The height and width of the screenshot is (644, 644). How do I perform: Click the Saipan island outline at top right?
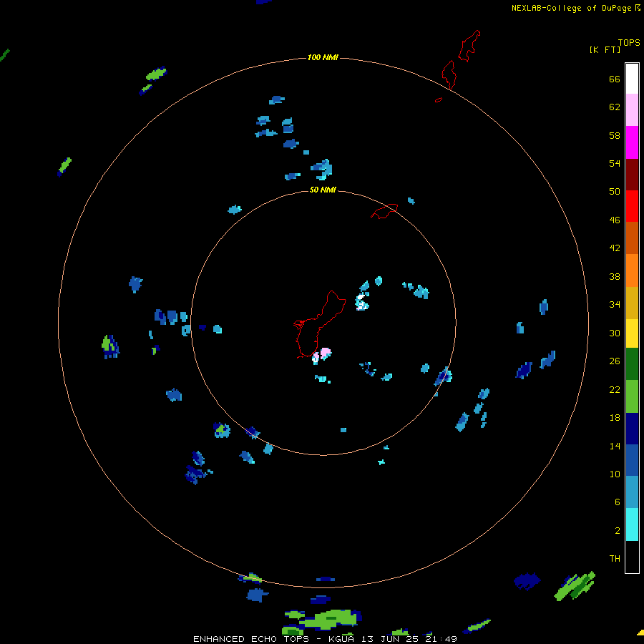tap(469, 46)
